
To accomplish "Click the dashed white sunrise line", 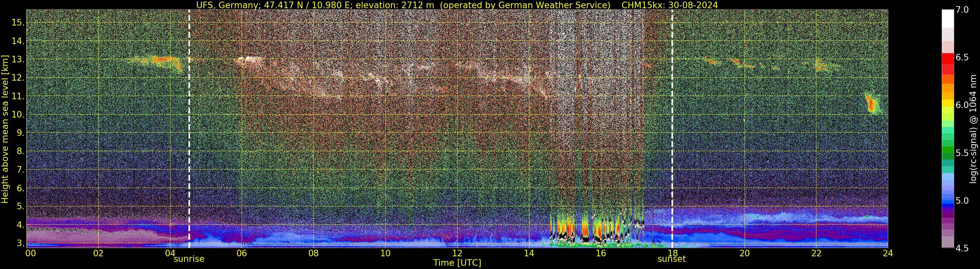I will pos(189,129).
